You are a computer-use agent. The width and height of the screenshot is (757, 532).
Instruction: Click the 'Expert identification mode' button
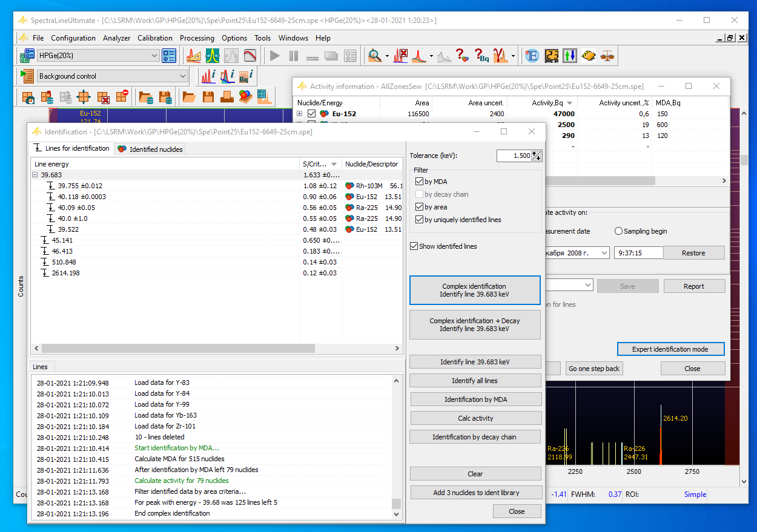pos(670,349)
